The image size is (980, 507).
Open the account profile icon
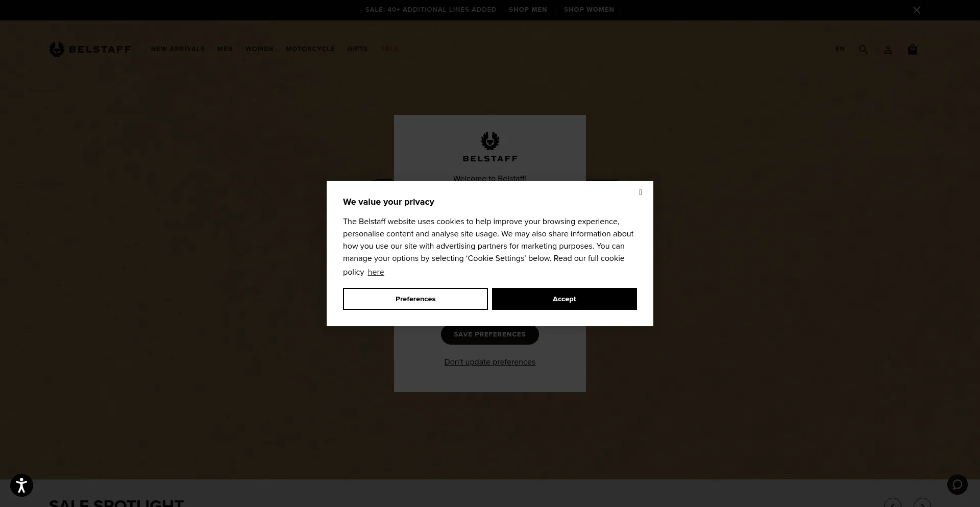coord(888,49)
